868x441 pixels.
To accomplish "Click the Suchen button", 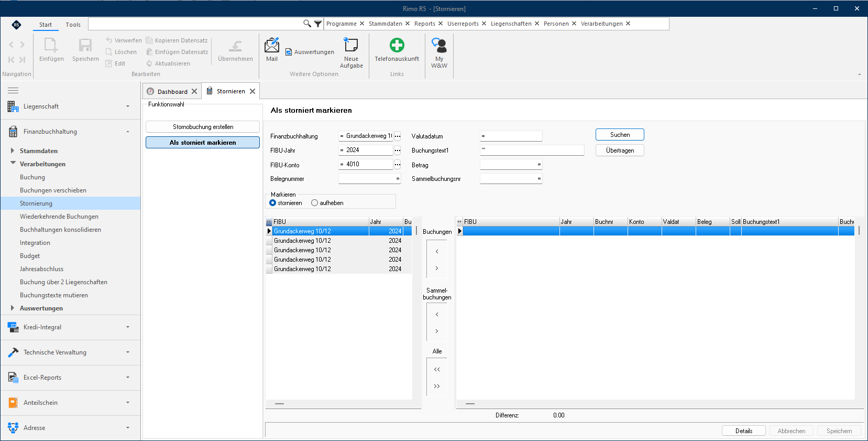I will 620,135.
